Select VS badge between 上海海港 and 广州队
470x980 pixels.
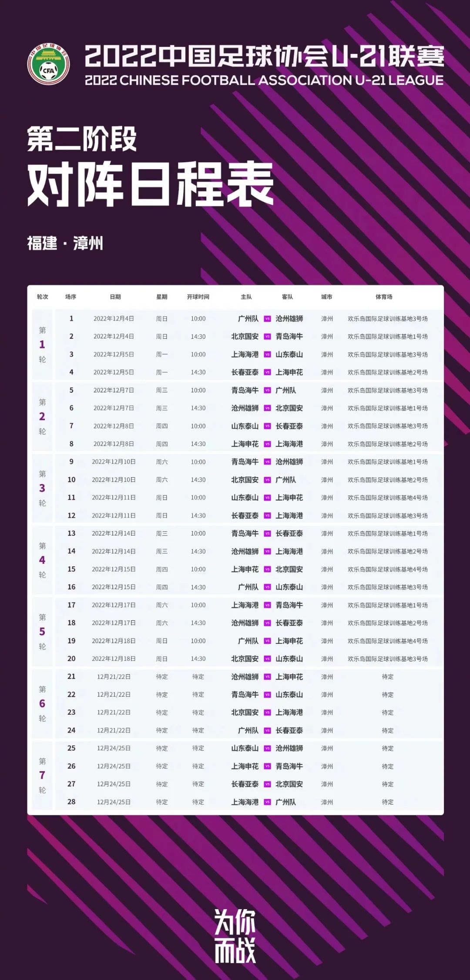pos(267,802)
